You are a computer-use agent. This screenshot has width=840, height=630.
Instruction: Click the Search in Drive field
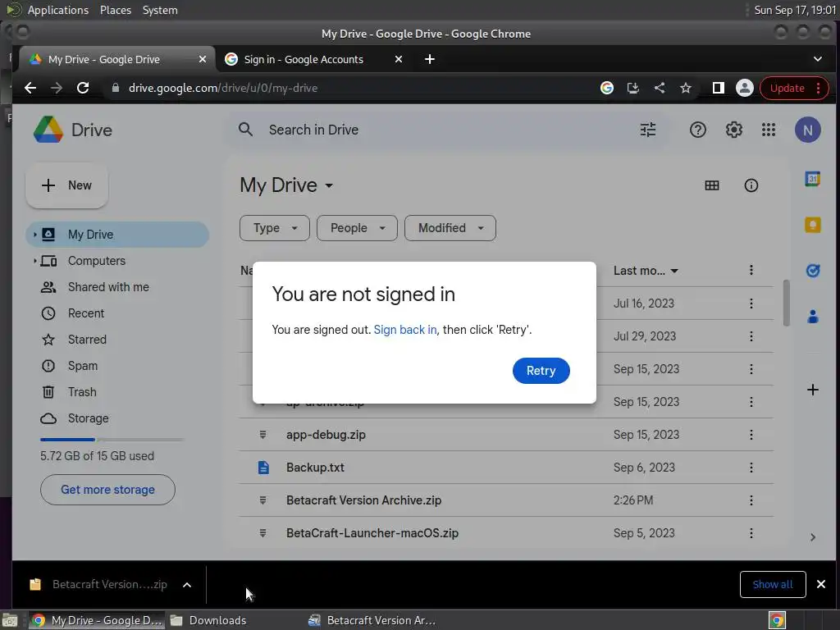point(445,130)
